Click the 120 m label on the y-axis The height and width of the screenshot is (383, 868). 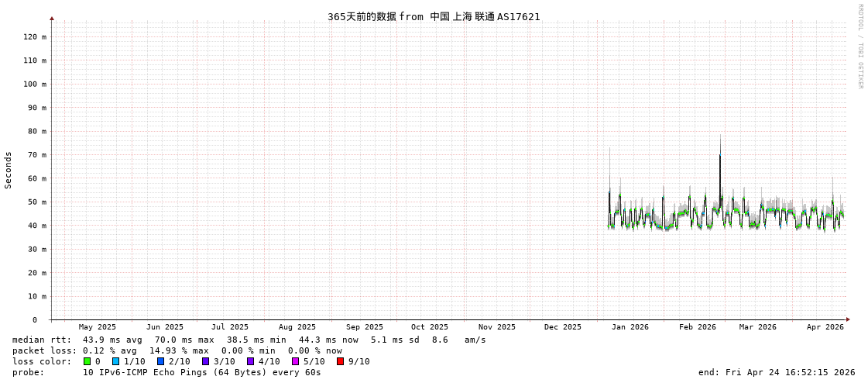35,36
